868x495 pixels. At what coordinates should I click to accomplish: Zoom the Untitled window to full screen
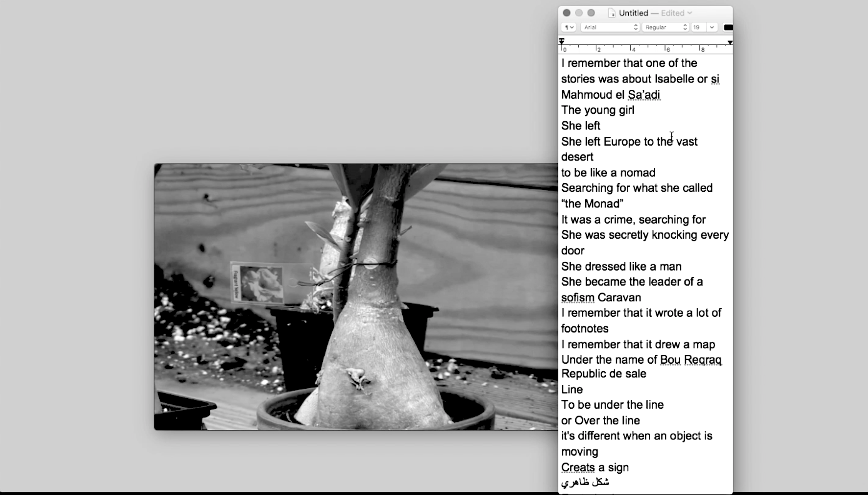click(591, 12)
